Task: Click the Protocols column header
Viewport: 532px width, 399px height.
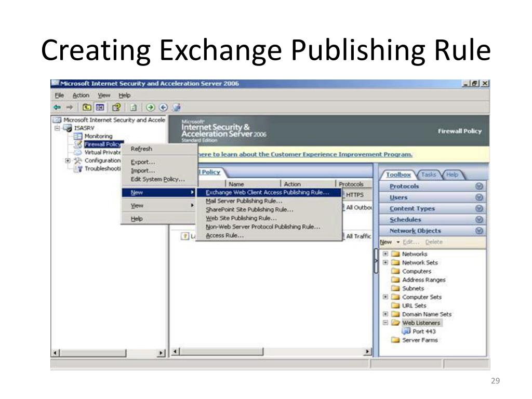Action: coord(354,184)
